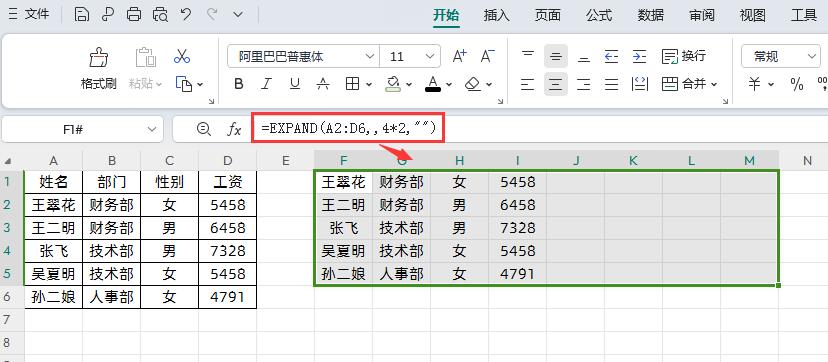This screenshot has width=828, height=362.
Task: Click the 合并 merge cells button
Action: coord(689,83)
